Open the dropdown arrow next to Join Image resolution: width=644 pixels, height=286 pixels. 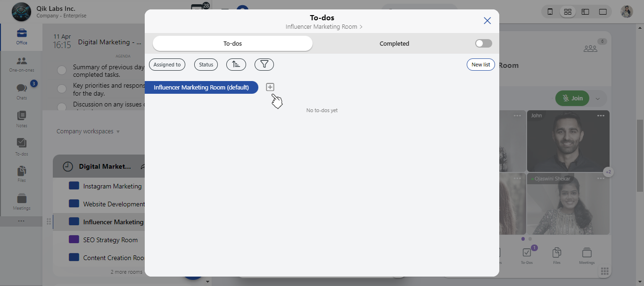tap(597, 98)
